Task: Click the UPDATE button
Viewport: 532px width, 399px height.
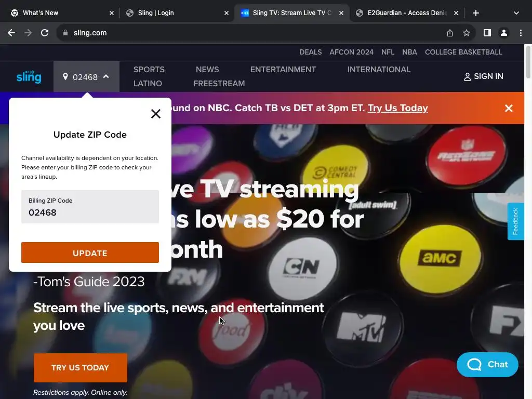Action: click(90, 252)
